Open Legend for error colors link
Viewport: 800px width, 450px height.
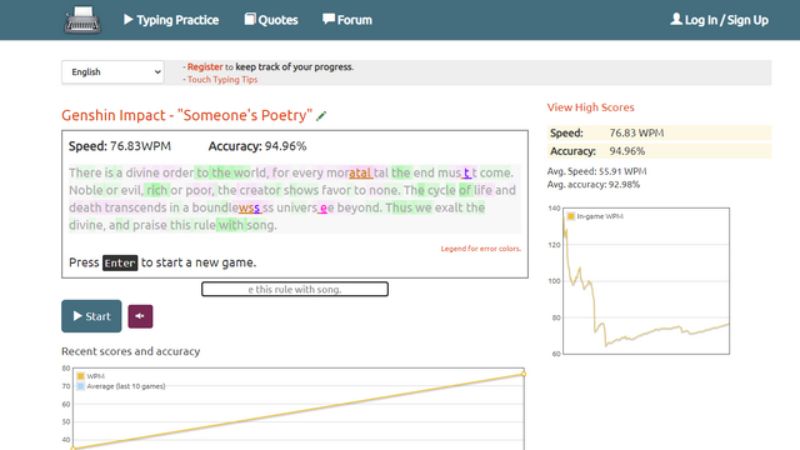[480, 249]
